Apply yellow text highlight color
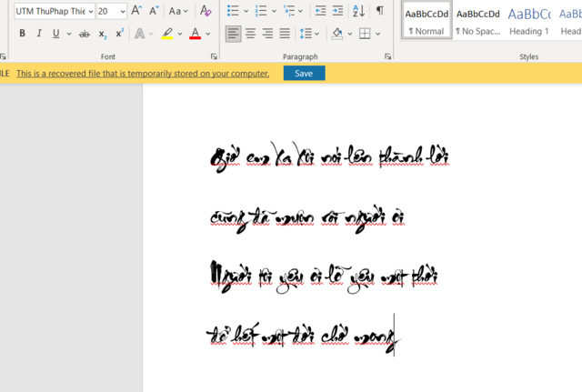 coord(167,34)
